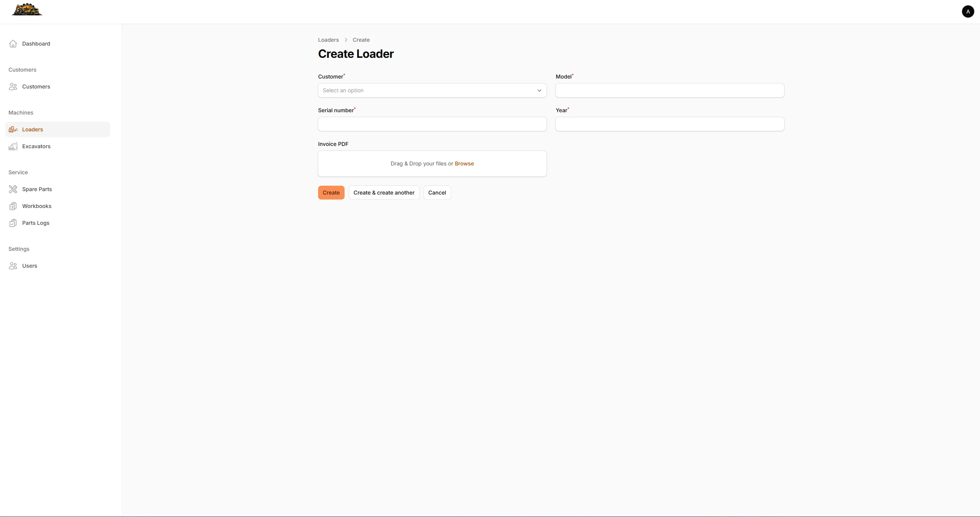The width and height of the screenshot is (980, 517).
Task: Click the Create breadcrumb item
Action: coord(361,40)
